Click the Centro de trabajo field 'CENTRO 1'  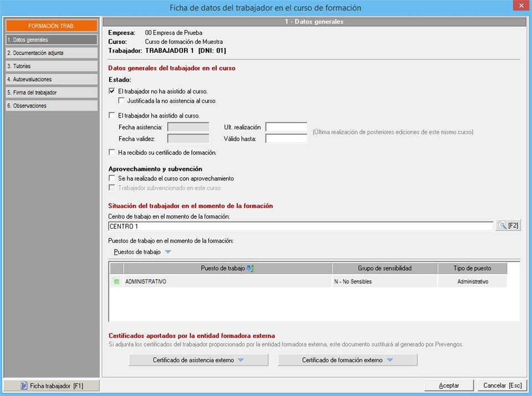pos(300,226)
